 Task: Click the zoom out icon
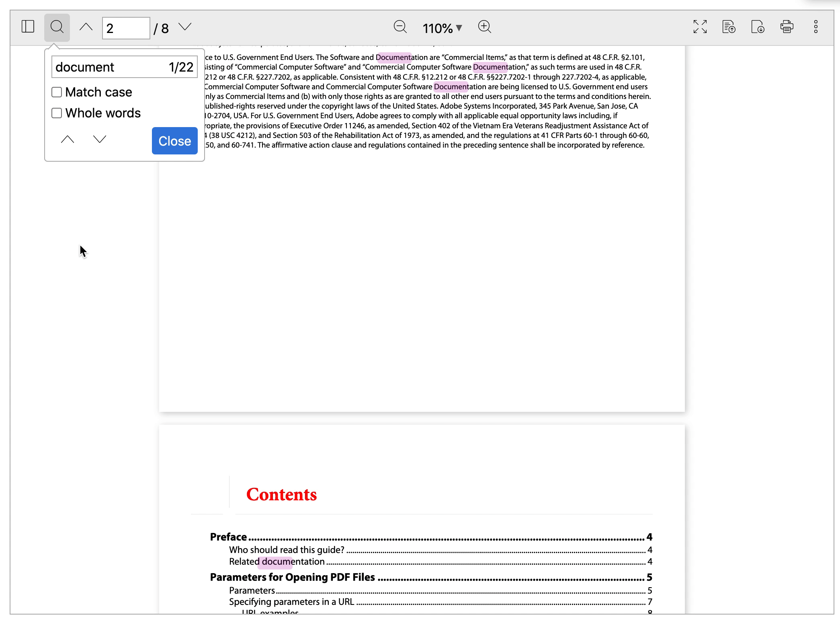coord(400,27)
